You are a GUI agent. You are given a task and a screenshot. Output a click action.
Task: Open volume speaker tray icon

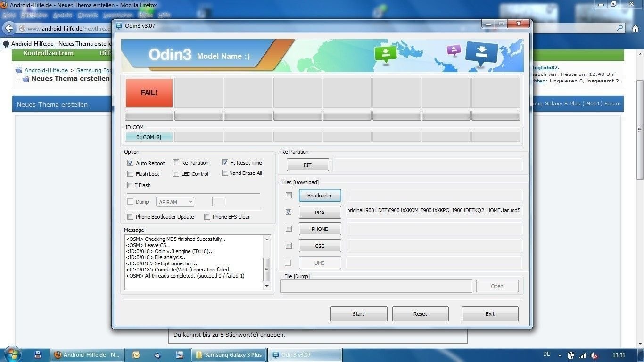click(594, 355)
